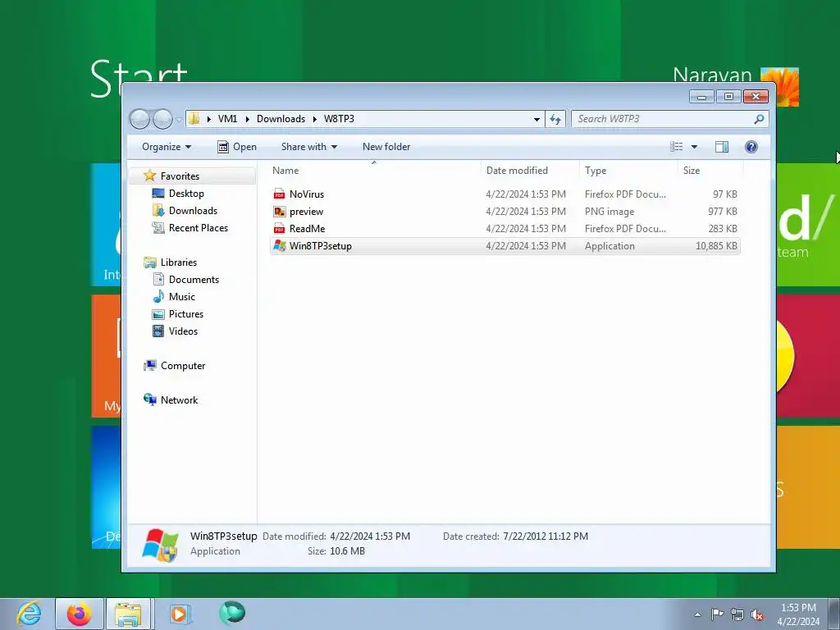Screen dimensions: 840x630
Task: Open the recent pages dropdown beside Forward
Action: [x=179, y=120]
